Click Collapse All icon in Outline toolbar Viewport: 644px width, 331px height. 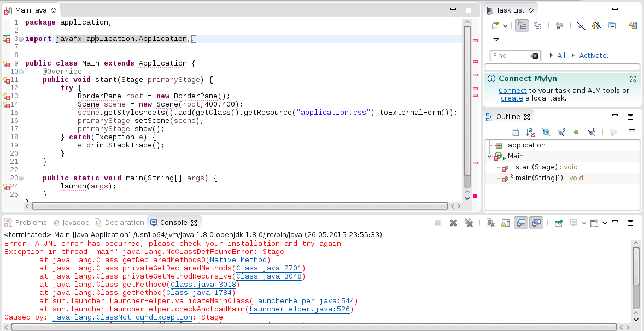point(515,132)
